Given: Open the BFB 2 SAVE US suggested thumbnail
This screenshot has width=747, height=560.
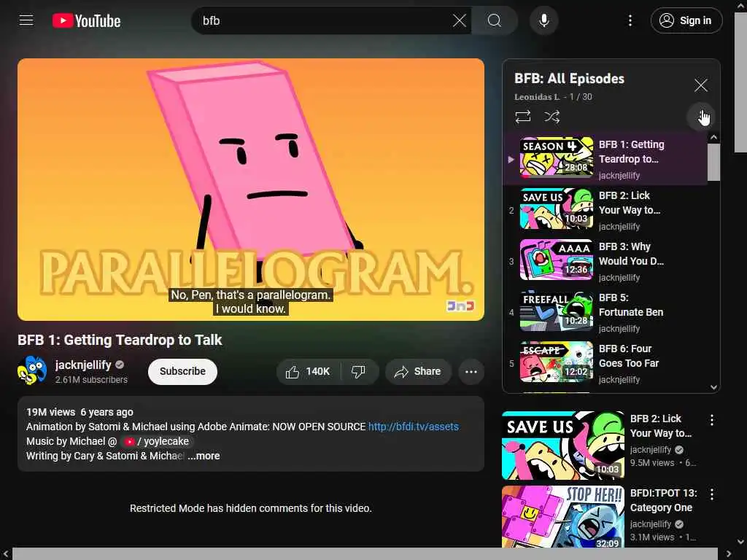Looking at the screenshot, I should click(x=562, y=446).
